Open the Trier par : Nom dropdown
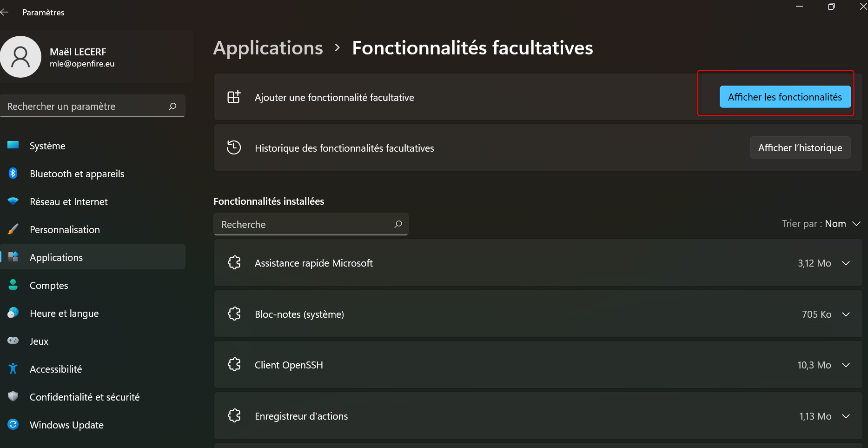The image size is (868, 448). pyautogui.click(x=821, y=224)
